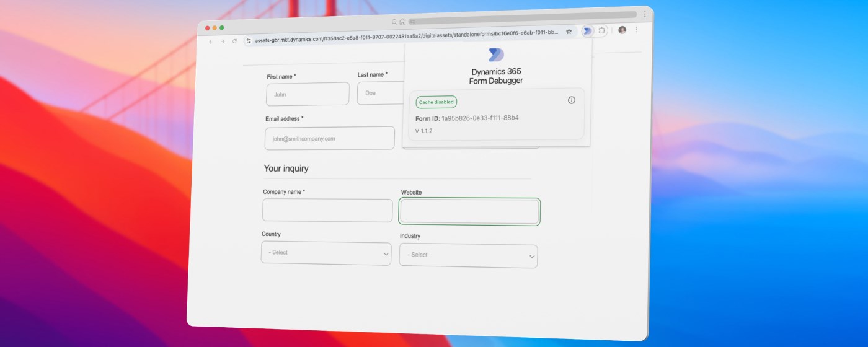Image resolution: width=868 pixels, height=347 pixels.
Task: Click the Dynamics 365 logo in the popup
Action: pos(496,55)
